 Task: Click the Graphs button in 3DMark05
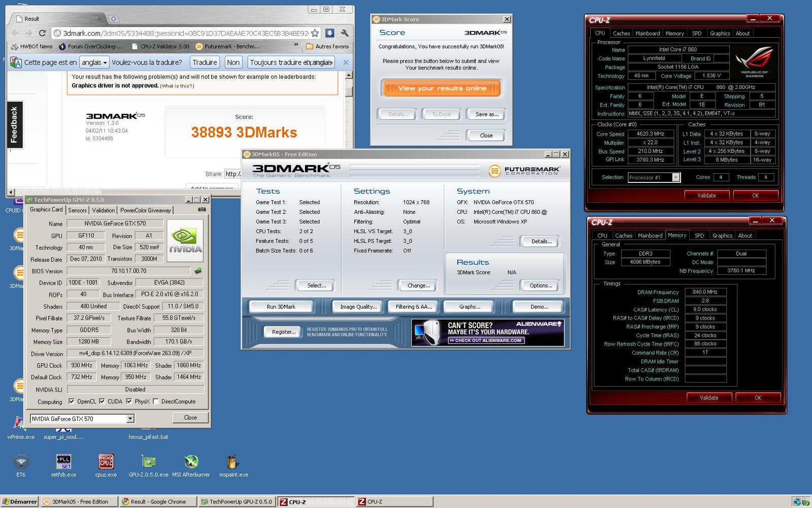coord(469,307)
